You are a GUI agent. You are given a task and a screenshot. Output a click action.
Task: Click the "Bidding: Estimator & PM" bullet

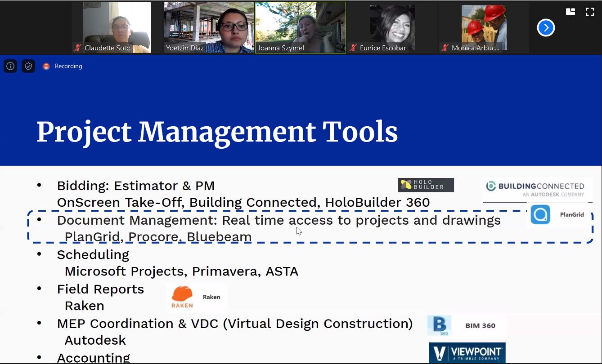(135, 186)
